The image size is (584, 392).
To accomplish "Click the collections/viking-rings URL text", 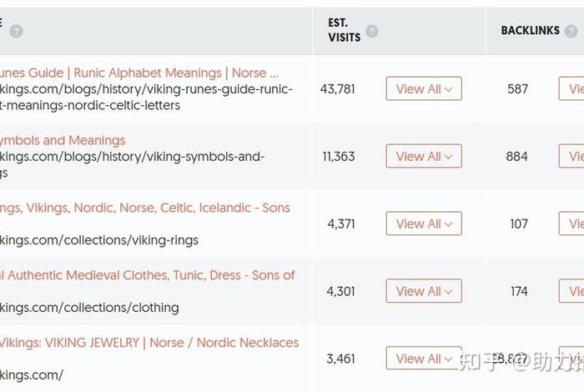I will pyautogui.click(x=99, y=240).
